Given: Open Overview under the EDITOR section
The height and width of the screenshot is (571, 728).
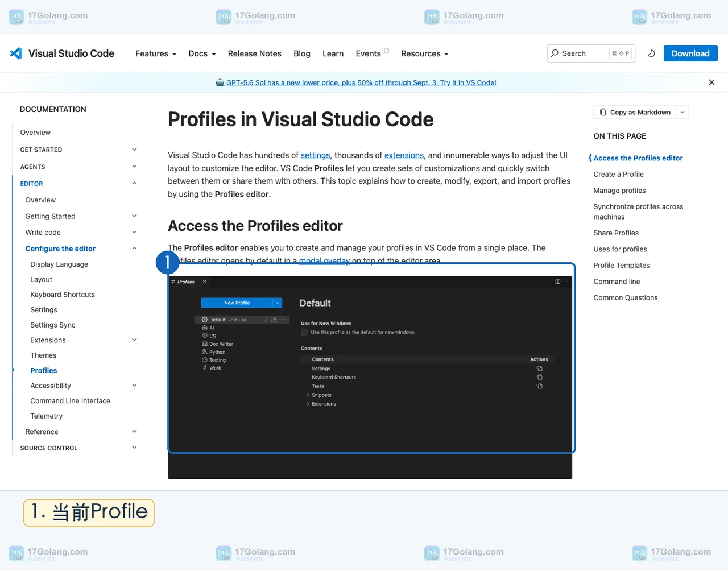Looking at the screenshot, I should tap(40, 200).
